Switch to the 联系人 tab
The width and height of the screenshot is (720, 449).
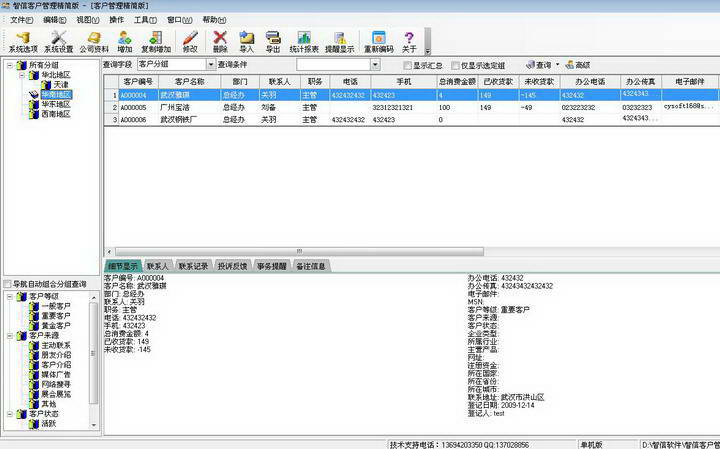158,266
